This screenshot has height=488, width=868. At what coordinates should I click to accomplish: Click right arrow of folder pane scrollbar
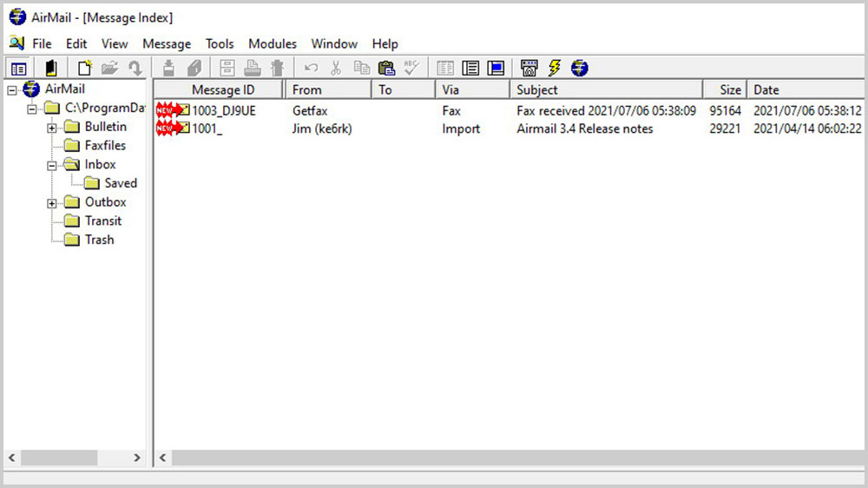137,458
